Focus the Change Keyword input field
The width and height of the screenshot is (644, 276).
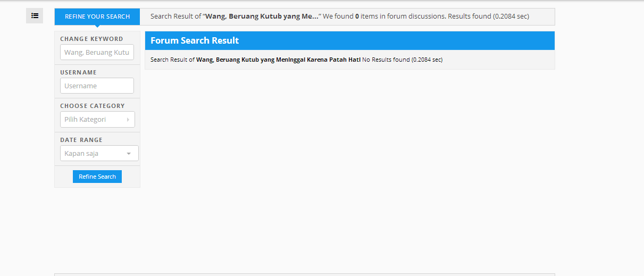click(x=97, y=52)
